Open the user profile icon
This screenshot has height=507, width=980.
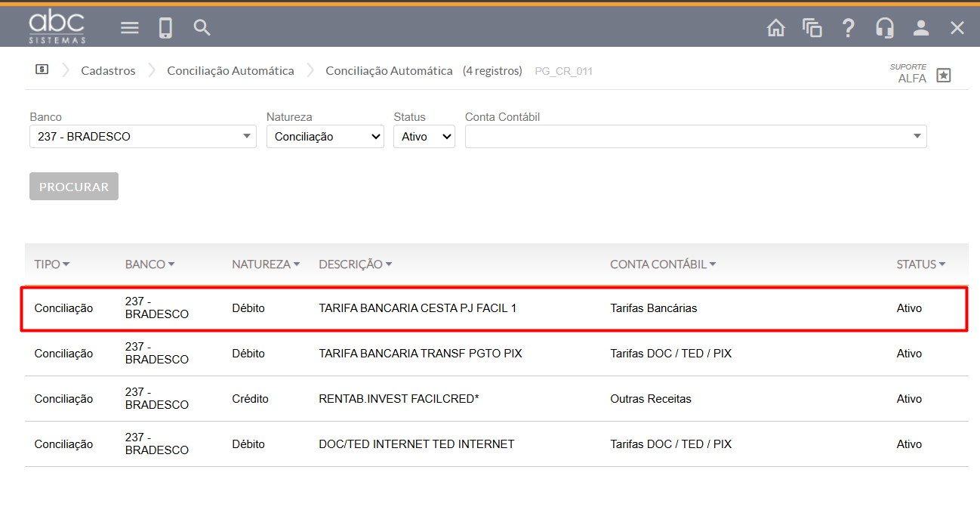(x=920, y=28)
